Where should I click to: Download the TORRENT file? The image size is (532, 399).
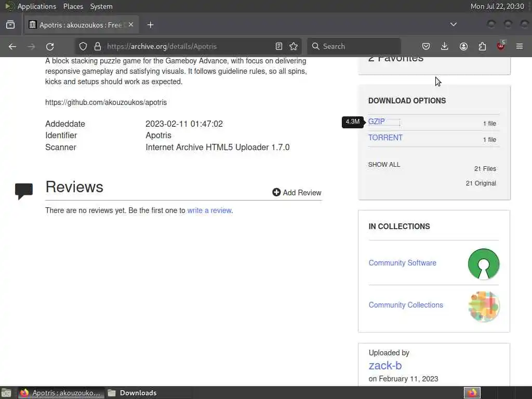click(x=385, y=138)
